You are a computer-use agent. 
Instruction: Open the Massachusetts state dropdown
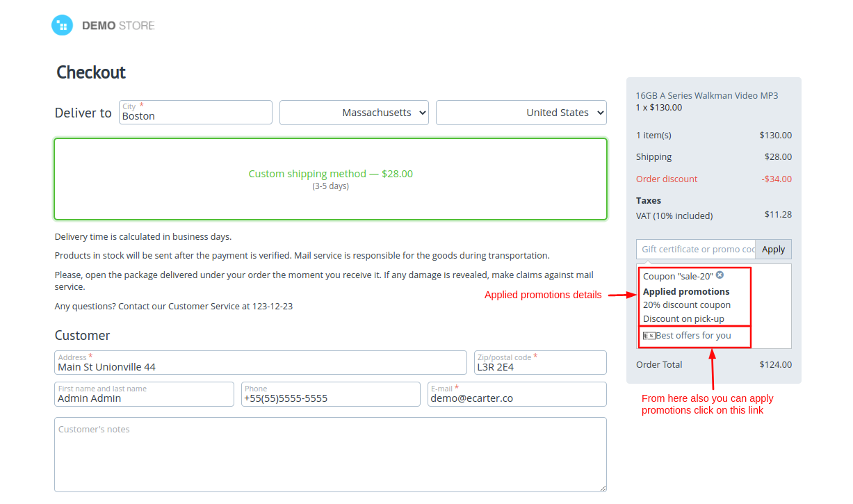(354, 113)
